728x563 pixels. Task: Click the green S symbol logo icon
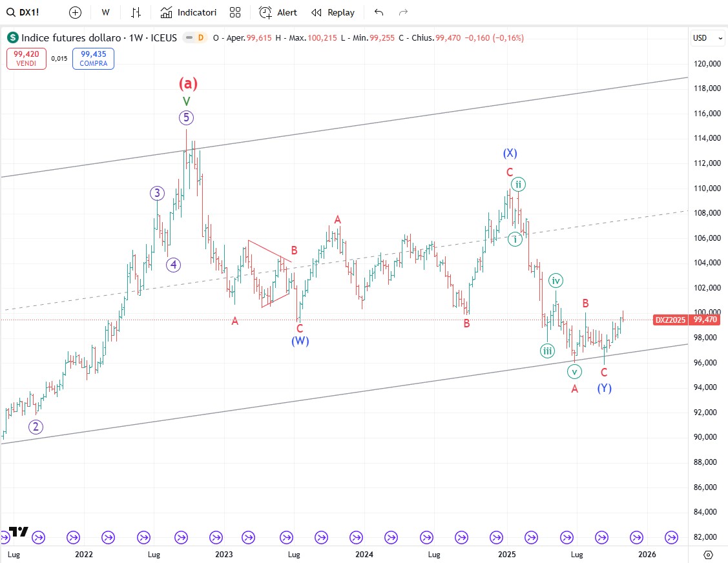pyautogui.click(x=13, y=38)
